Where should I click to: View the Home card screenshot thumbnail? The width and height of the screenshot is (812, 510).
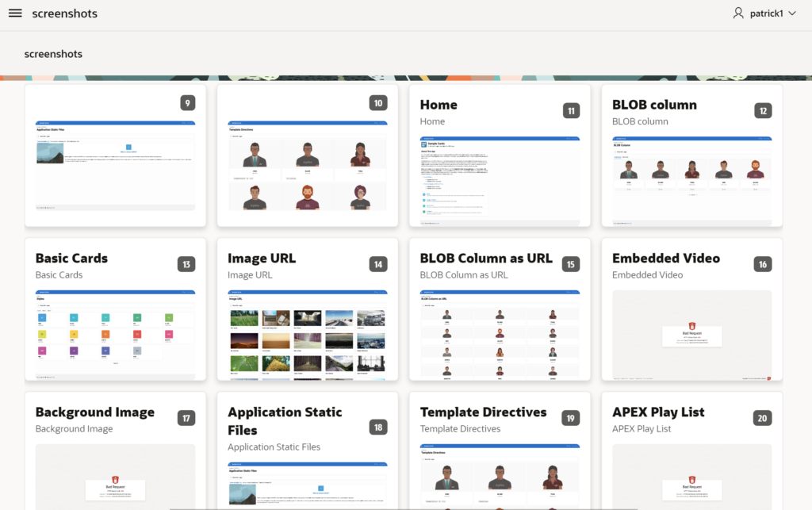500,181
